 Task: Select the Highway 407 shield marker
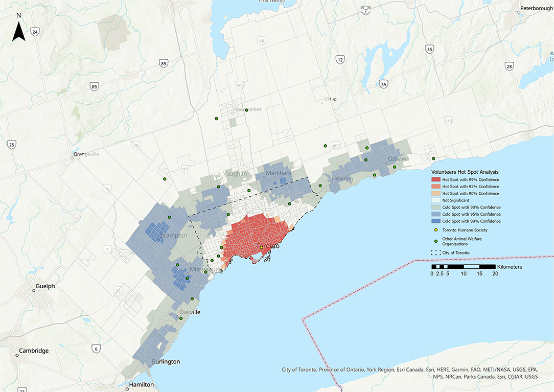coord(336,145)
